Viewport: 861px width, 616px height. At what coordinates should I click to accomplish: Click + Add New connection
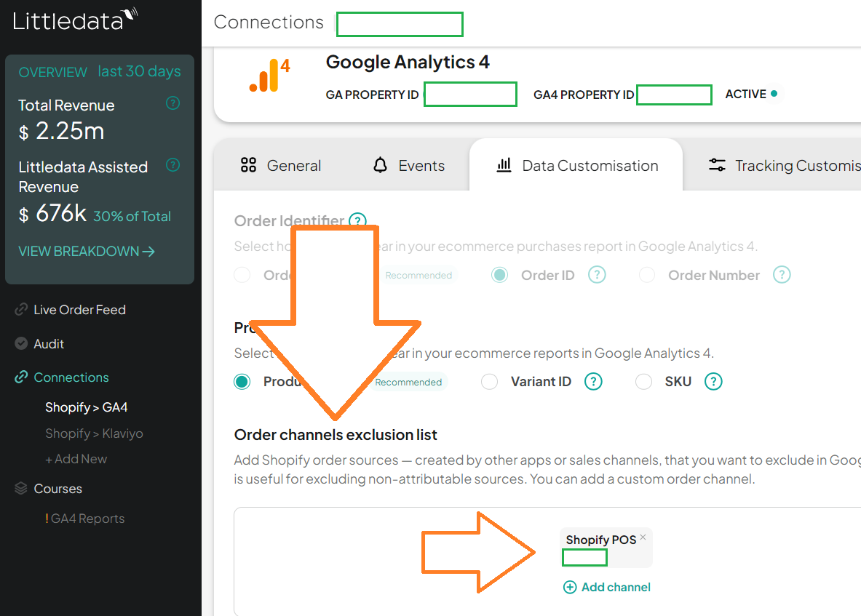[x=76, y=459]
